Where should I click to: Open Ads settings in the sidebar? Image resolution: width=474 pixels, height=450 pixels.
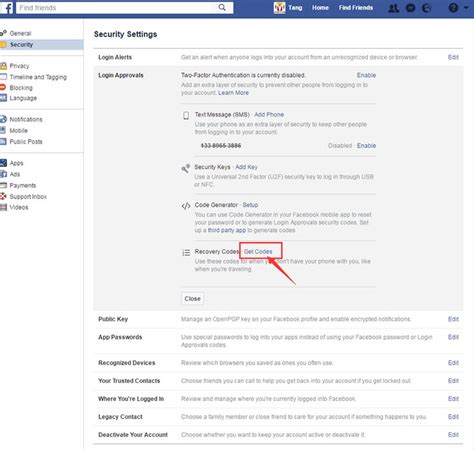(15, 174)
